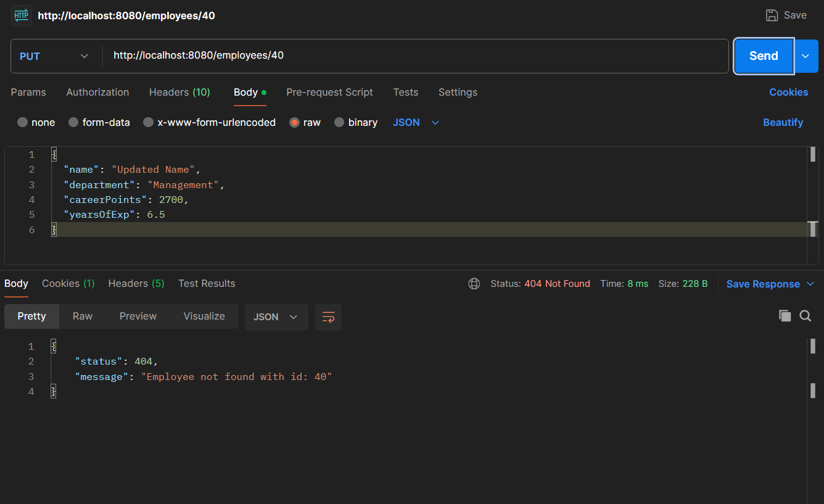Select the binary body option
The height and width of the screenshot is (504, 824).
pyautogui.click(x=339, y=122)
